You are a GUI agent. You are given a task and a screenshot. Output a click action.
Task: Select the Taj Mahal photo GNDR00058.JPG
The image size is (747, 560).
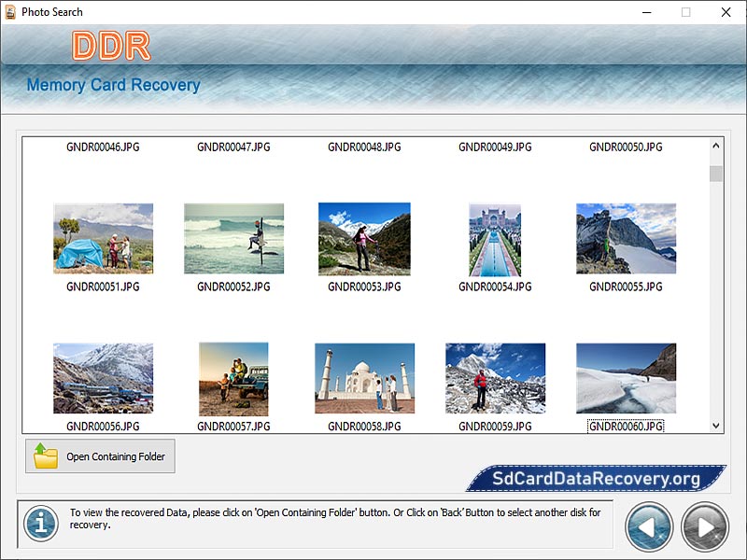click(x=364, y=379)
